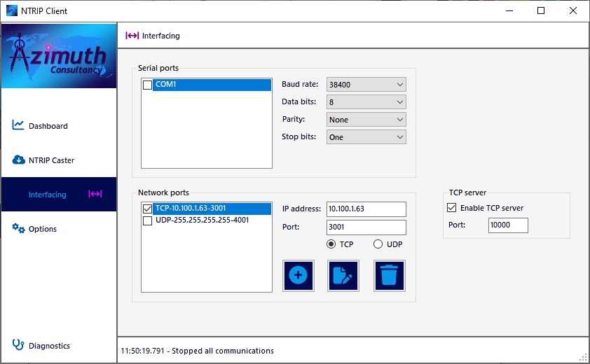Click the TCP server Port field 10000
This screenshot has width=590, height=364.
point(508,225)
